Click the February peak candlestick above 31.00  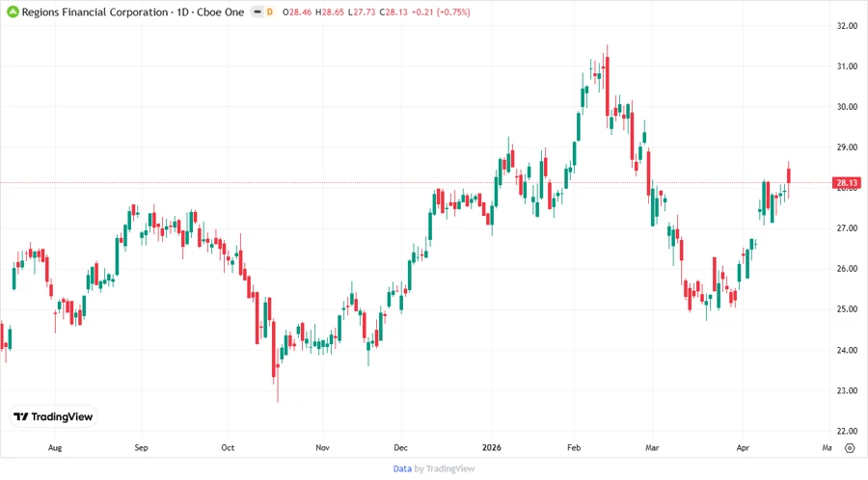608,86
